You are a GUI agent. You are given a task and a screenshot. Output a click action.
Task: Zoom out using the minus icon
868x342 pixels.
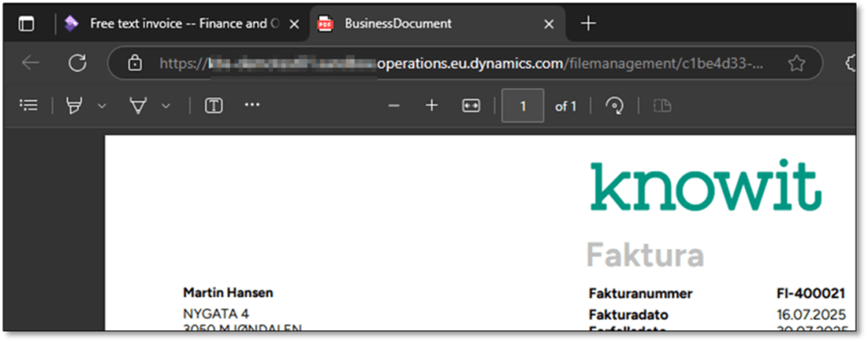coord(394,105)
